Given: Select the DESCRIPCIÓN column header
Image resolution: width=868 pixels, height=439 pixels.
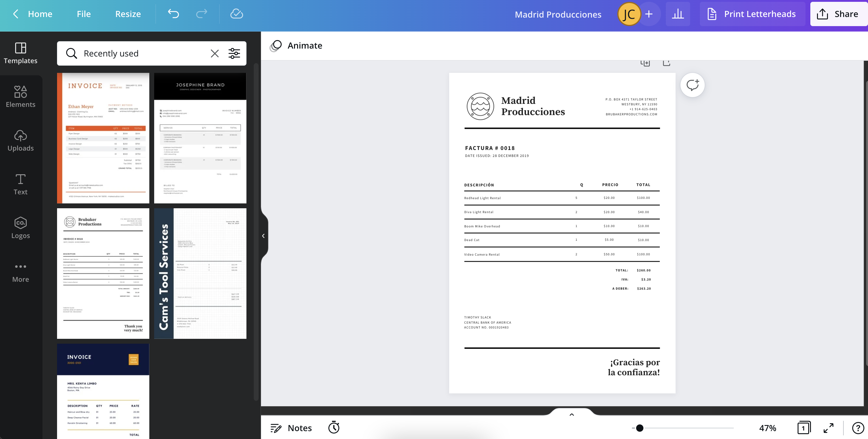Looking at the screenshot, I should coord(479,185).
